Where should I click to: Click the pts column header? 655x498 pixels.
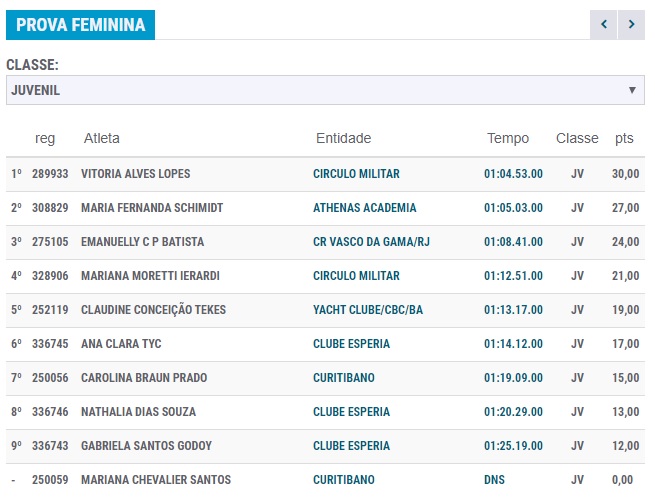click(624, 138)
